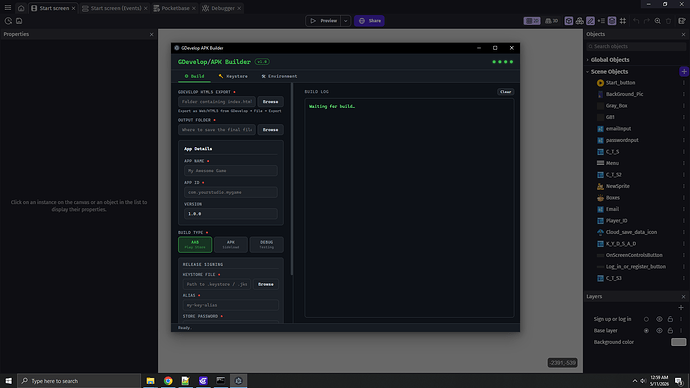This screenshot has height=388, width=690.
Task: Select 'Sign up or log in' layer radio
Action: pyautogui.click(x=646, y=319)
